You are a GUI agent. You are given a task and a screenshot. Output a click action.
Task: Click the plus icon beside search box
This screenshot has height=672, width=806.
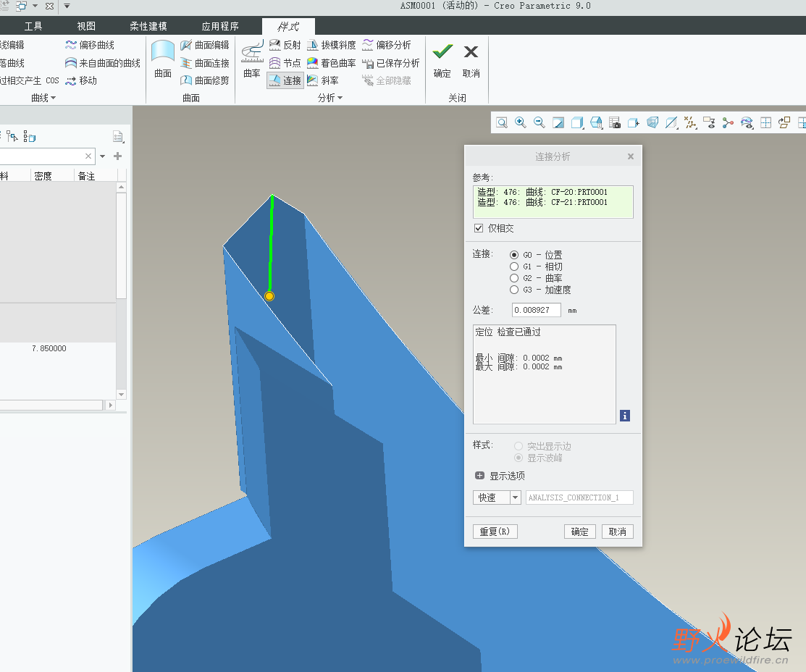pos(118,156)
